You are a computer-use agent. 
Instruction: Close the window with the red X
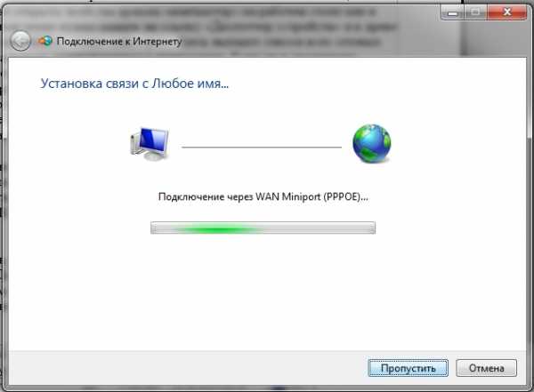point(506,12)
